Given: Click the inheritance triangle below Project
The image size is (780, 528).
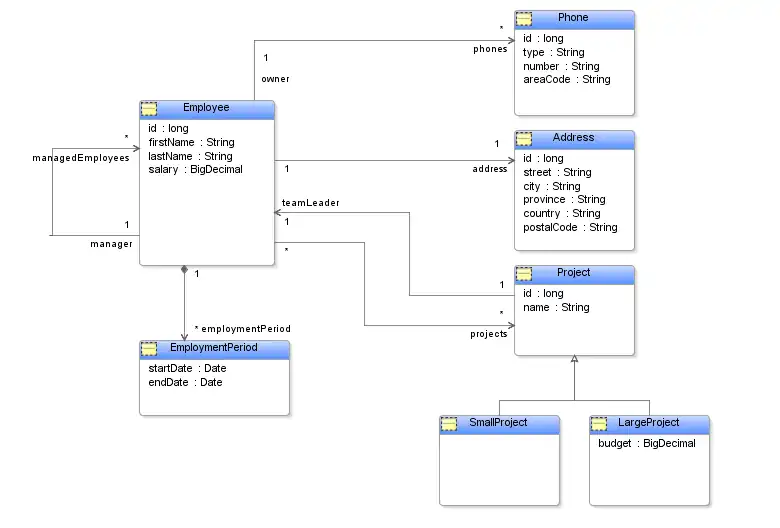Looking at the screenshot, I should [574, 360].
